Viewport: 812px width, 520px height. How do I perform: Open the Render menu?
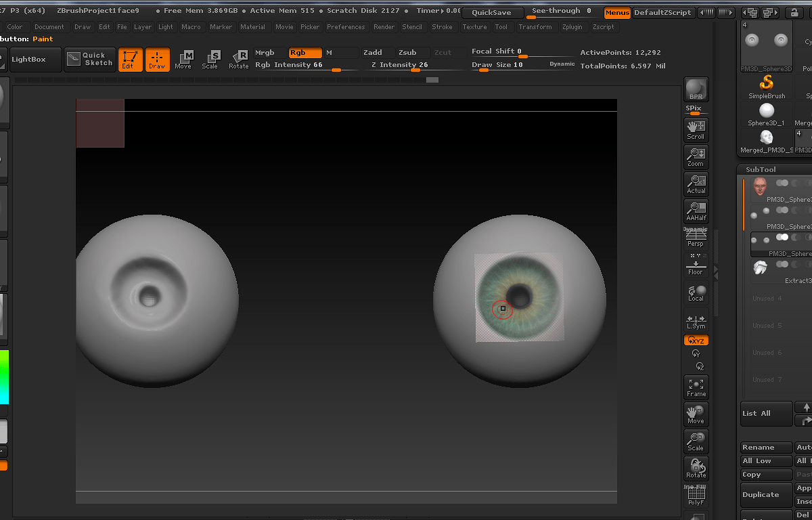click(384, 27)
